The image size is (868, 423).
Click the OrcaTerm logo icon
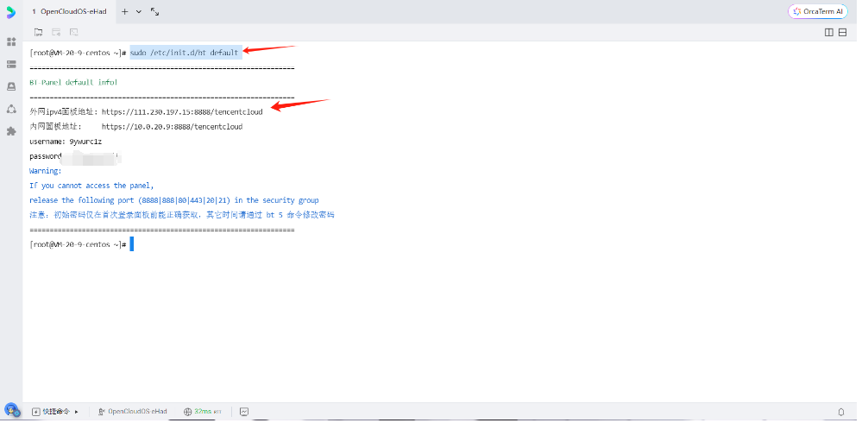click(x=11, y=12)
